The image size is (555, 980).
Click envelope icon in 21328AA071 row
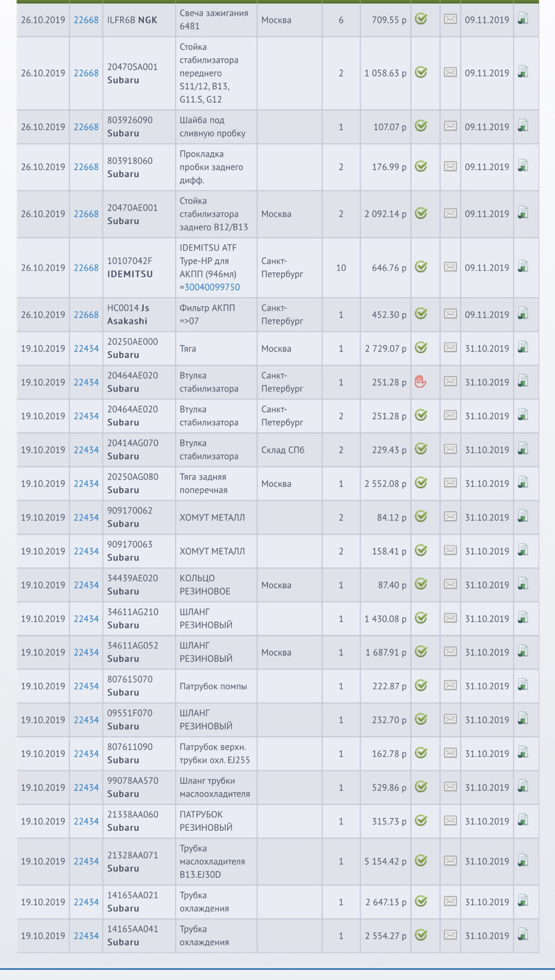click(x=450, y=861)
